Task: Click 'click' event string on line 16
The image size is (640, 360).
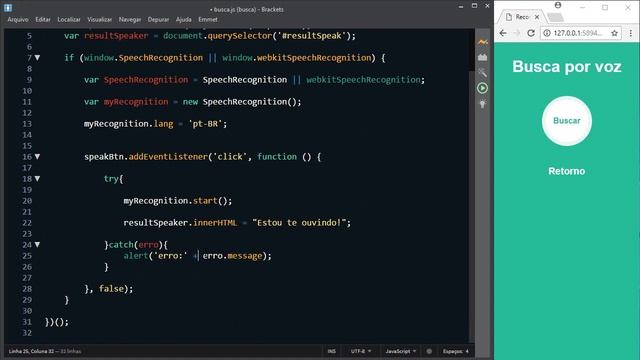Action: (x=230, y=157)
